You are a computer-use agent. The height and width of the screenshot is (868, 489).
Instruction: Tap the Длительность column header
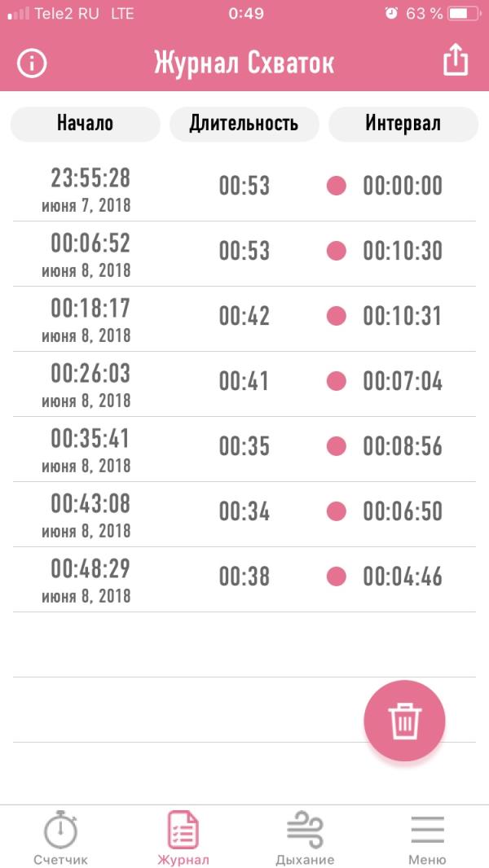[244, 124]
